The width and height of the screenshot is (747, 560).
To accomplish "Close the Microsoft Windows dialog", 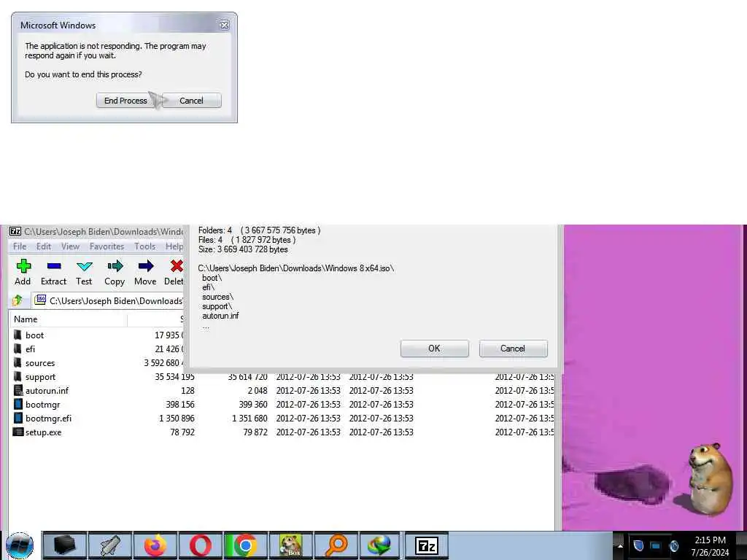I will pyautogui.click(x=224, y=26).
